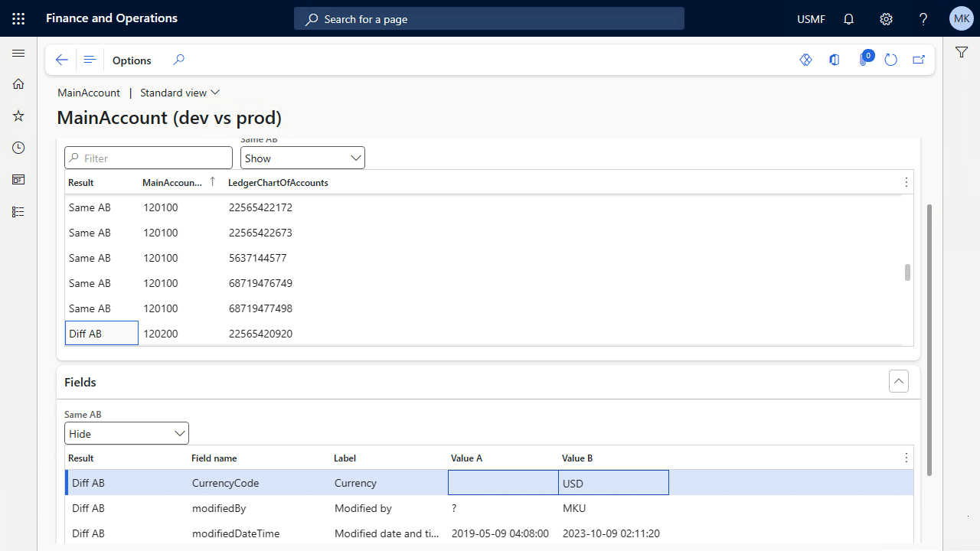
Task: Go to the Home page icon
Action: [18, 84]
